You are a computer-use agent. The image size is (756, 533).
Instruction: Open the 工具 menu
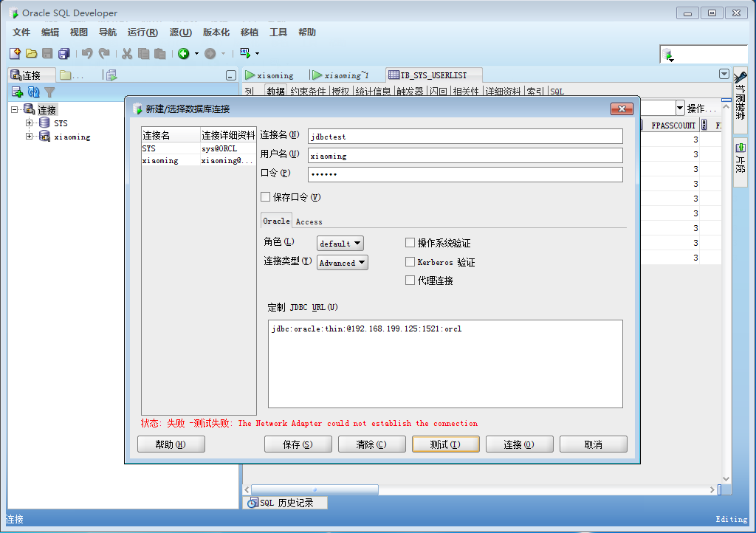278,32
